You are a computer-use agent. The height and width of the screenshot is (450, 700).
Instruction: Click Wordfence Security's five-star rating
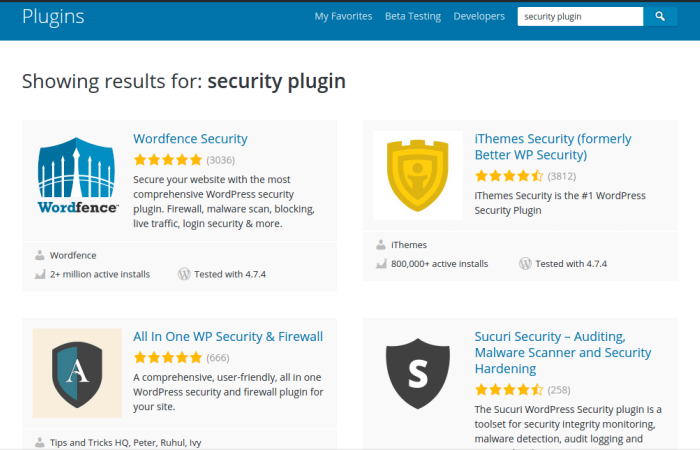[x=167, y=160]
